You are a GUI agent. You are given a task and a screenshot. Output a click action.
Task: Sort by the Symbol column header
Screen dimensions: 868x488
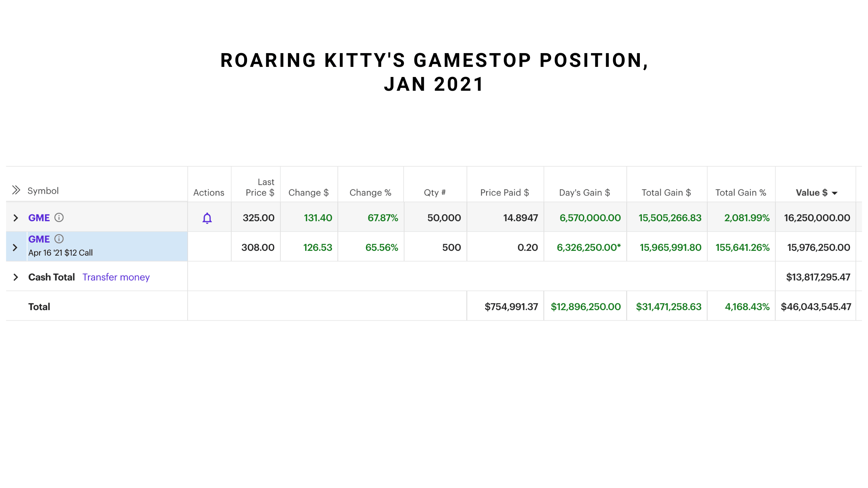pos(43,191)
